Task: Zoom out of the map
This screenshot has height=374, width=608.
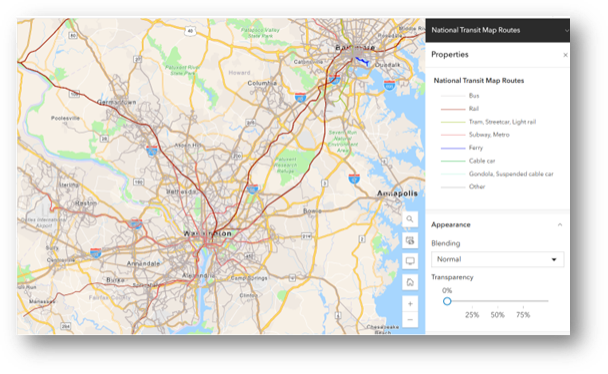Action: 410,320
